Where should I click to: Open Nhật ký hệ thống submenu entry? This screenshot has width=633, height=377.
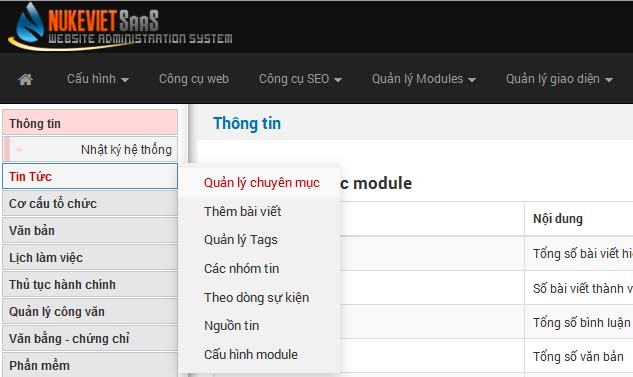pyautogui.click(x=90, y=149)
